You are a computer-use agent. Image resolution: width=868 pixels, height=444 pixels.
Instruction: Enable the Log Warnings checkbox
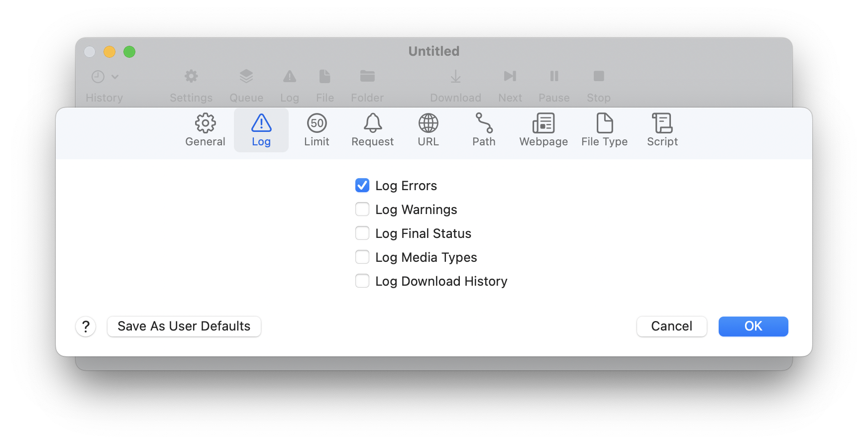(362, 209)
